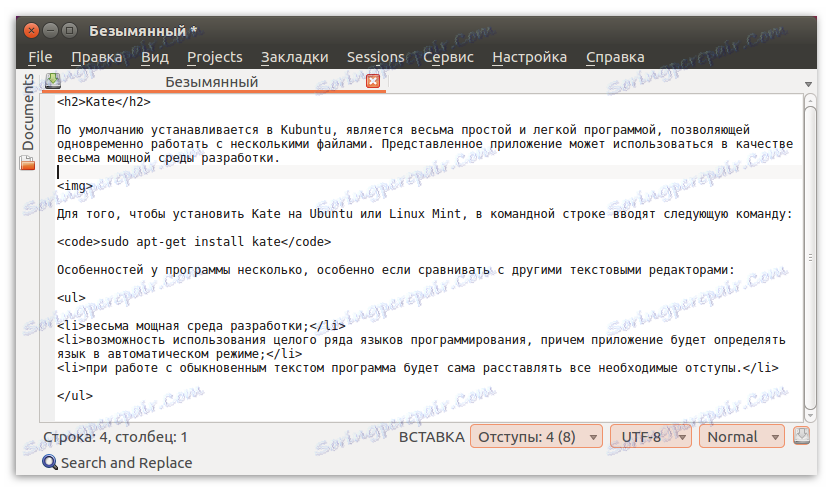This screenshot has width=833, height=491.
Task: Open the File menu
Action: coord(40,57)
